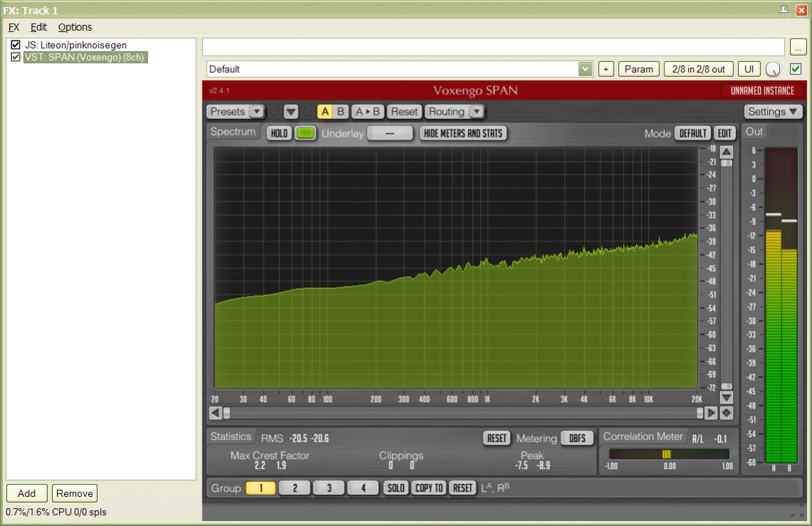Select Group 3
Screen dimensions: 812x526
329,488
